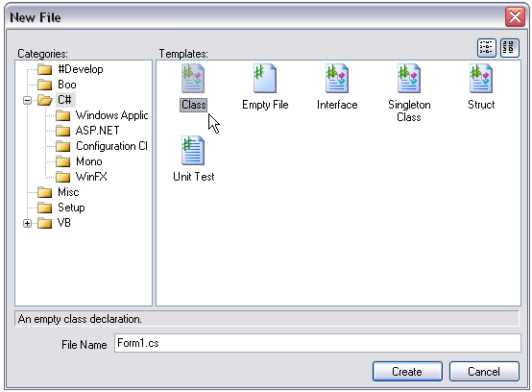Click the Create button

(x=407, y=372)
